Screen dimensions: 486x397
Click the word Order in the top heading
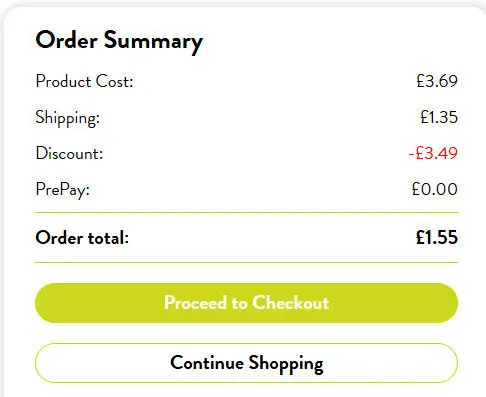pyautogui.click(x=67, y=40)
